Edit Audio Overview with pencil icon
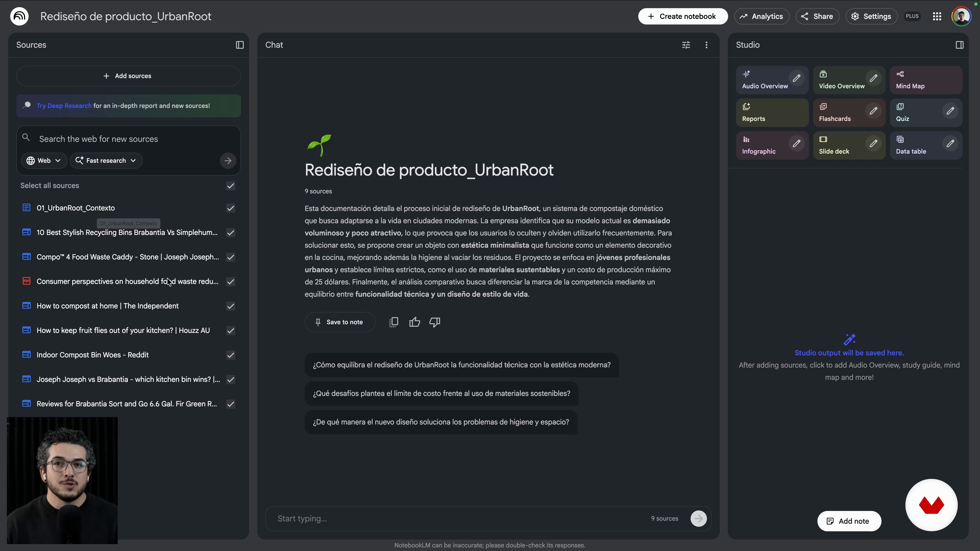980x551 pixels. click(x=796, y=78)
